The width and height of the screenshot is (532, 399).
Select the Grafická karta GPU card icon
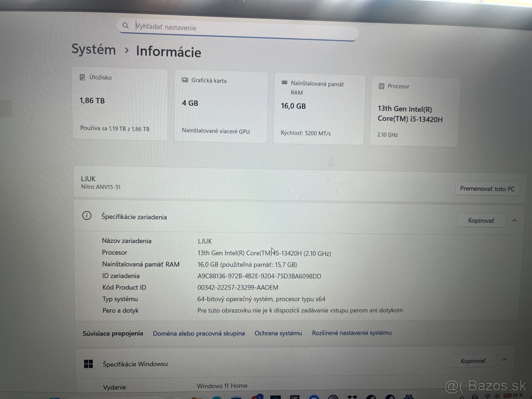184,80
